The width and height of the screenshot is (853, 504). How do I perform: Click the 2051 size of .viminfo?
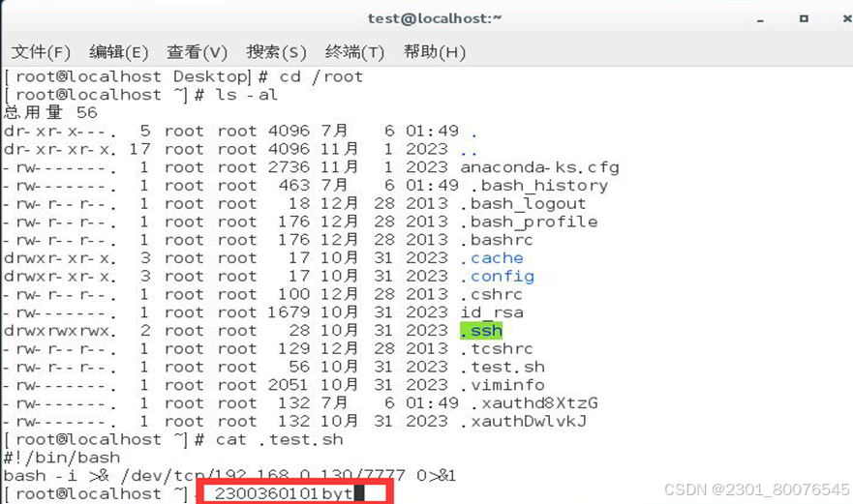tap(289, 385)
